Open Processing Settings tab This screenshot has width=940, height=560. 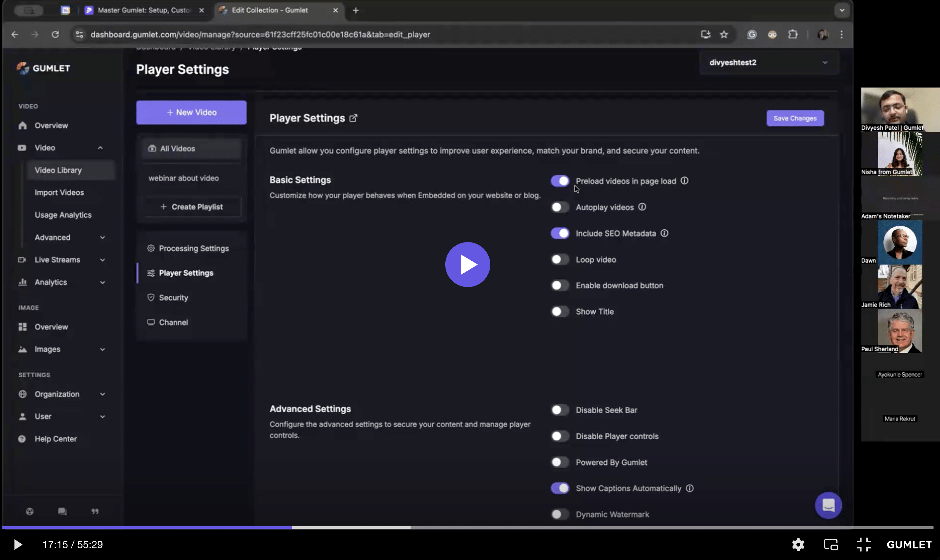188,248
